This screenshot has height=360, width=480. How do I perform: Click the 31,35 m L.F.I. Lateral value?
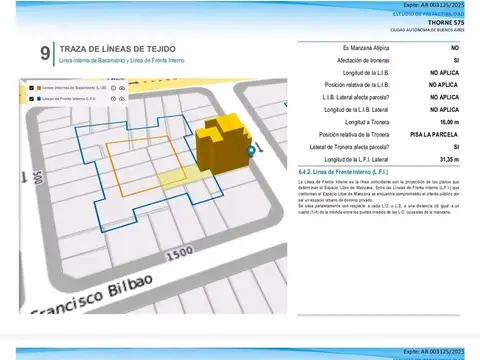449,160
